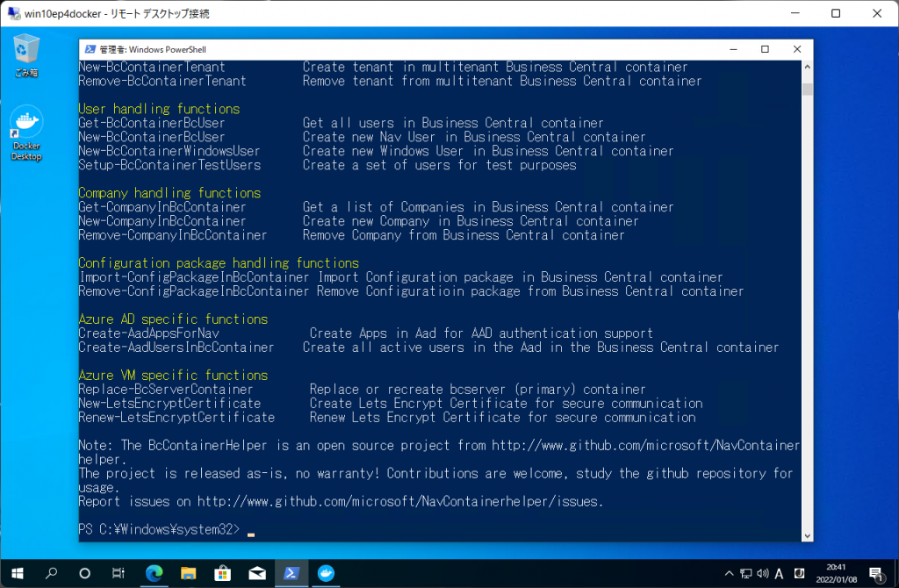Click the Remote Desktop connection title icon
899x588 pixels.
click(14, 13)
